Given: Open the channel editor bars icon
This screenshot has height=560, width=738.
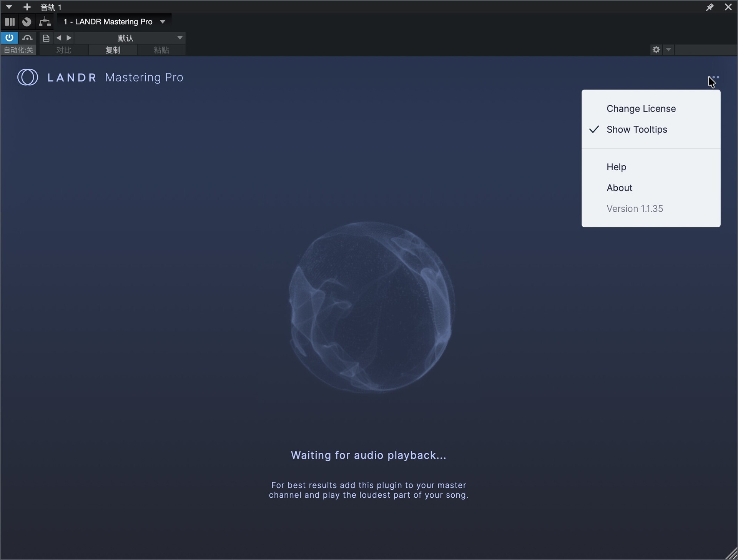Looking at the screenshot, I should 10,22.
